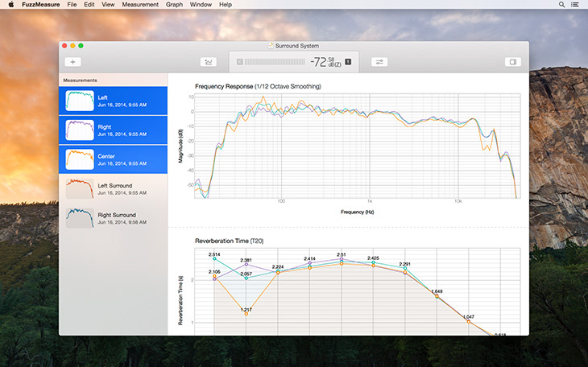Open the Graph menu

[174, 5]
